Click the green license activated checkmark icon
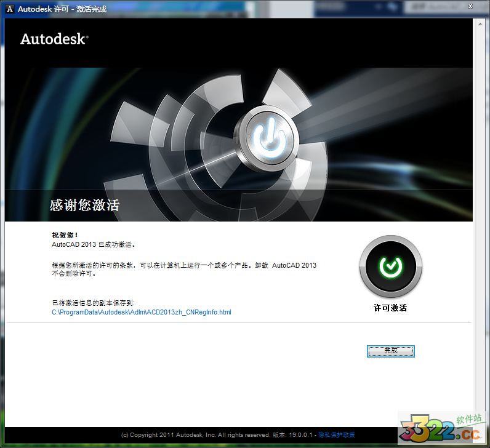The image size is (490, 448). [391, 266]
